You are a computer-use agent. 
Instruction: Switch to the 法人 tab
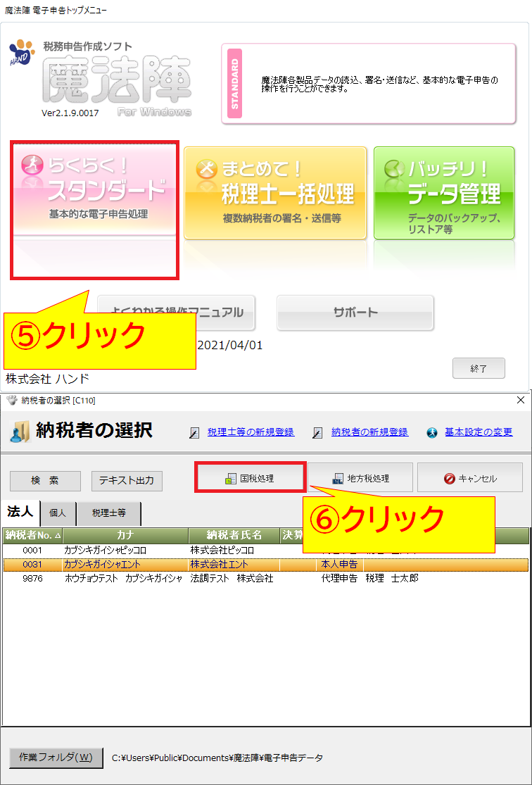point(20,512)
